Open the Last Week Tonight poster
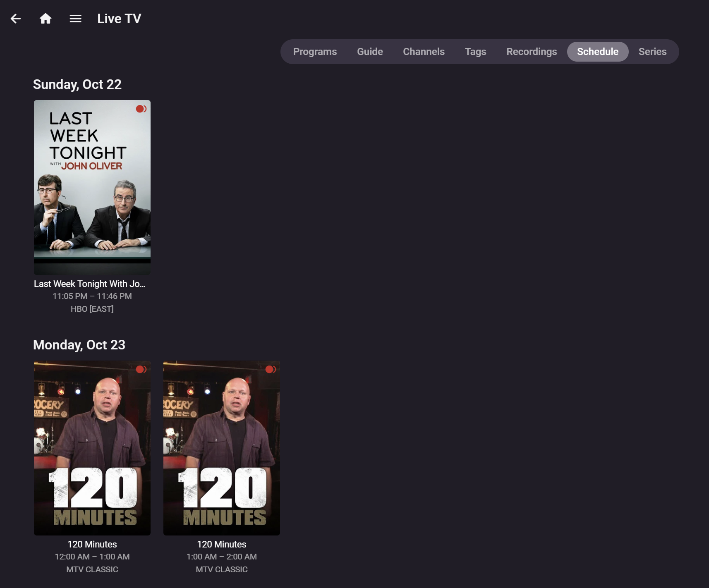 coord(92,187)
